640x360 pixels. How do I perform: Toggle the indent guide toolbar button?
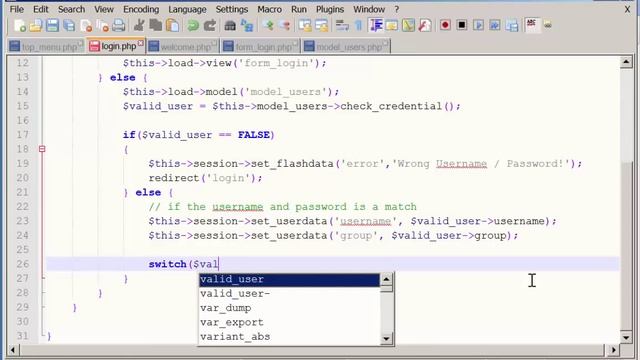point(376,26)
